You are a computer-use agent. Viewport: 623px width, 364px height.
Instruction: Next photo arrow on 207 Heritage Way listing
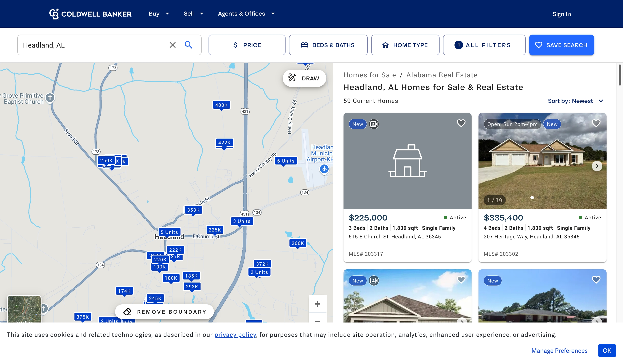click(x=597, y=166)
